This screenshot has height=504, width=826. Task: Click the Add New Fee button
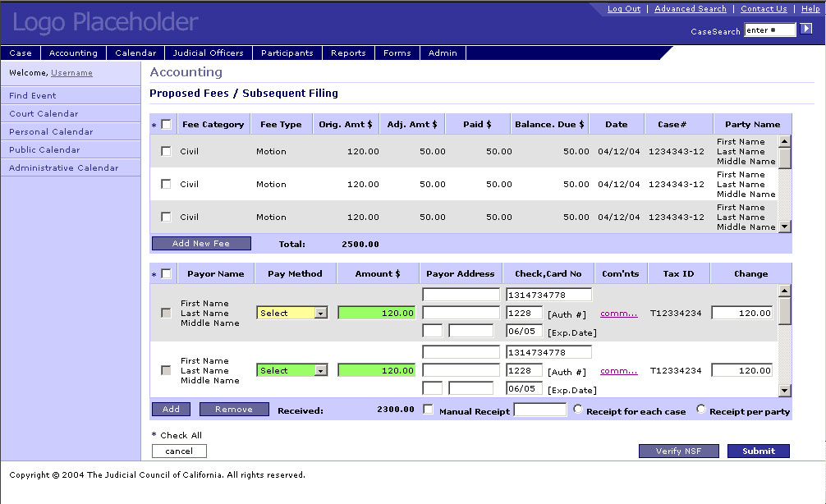pyautogui.click(x=201, y=244)
